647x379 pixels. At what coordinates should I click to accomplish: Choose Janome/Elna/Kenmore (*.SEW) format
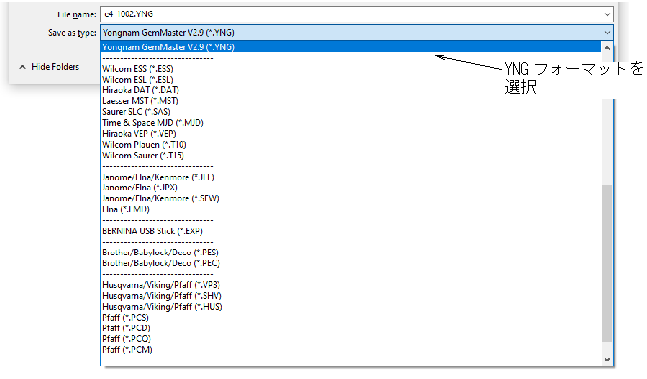(161, 198)
